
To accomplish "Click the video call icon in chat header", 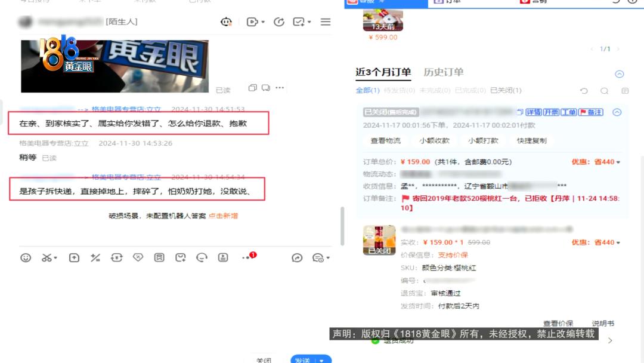I will click(x=252, y=21).
